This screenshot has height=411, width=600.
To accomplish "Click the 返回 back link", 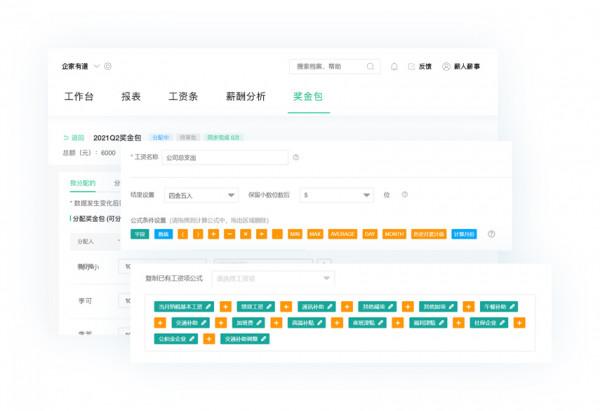I will click(x=74, y=138).
